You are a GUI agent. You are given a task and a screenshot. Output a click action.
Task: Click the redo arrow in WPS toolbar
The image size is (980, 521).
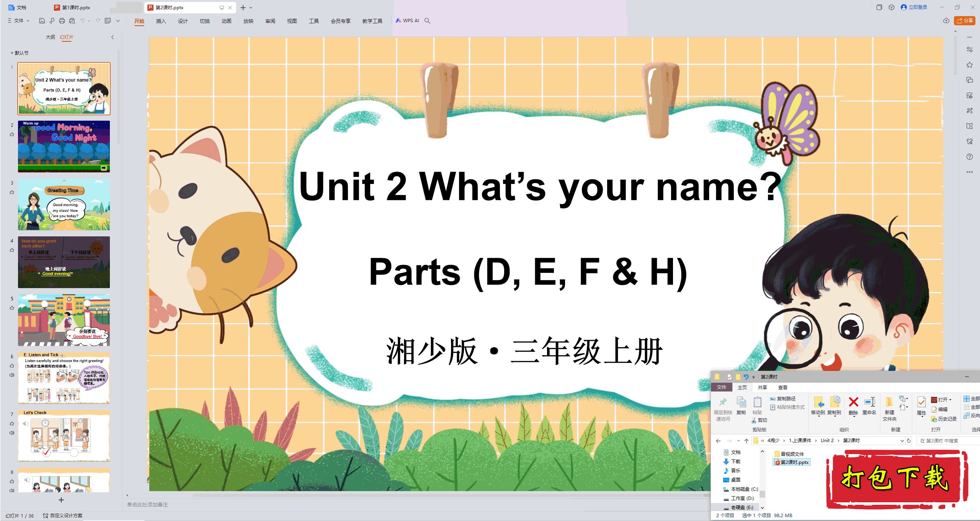(98, 21)
